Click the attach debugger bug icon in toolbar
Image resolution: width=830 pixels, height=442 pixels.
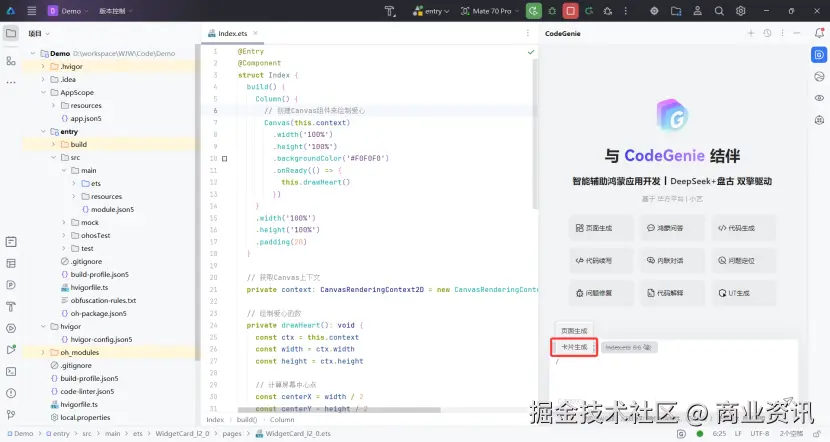(608, 11)
